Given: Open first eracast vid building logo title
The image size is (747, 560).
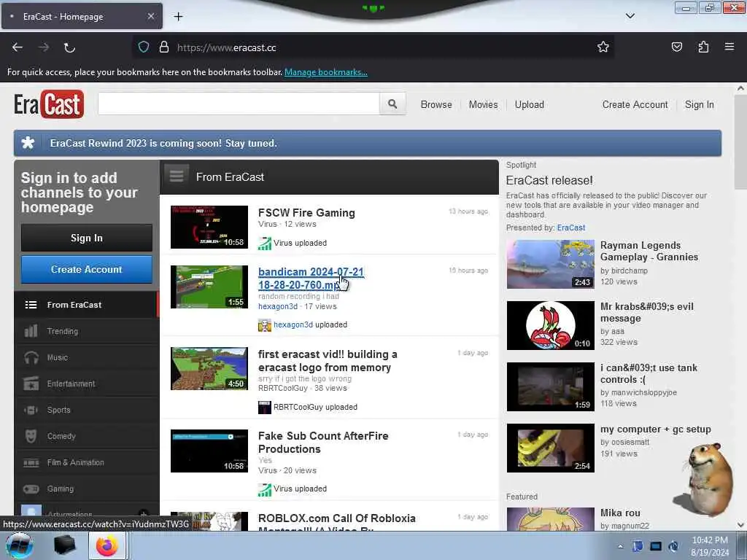Looking at the screenshot, I should [328, 361].
